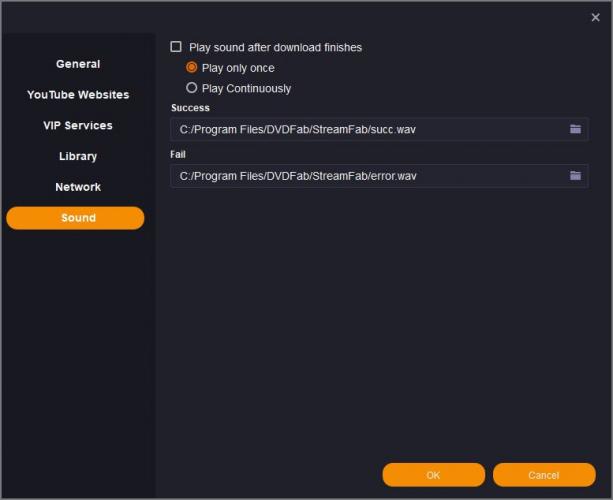Select the highlighted Sound tab
The height and width of the screenshot is (500, 613).
click(x=76, y=218)
